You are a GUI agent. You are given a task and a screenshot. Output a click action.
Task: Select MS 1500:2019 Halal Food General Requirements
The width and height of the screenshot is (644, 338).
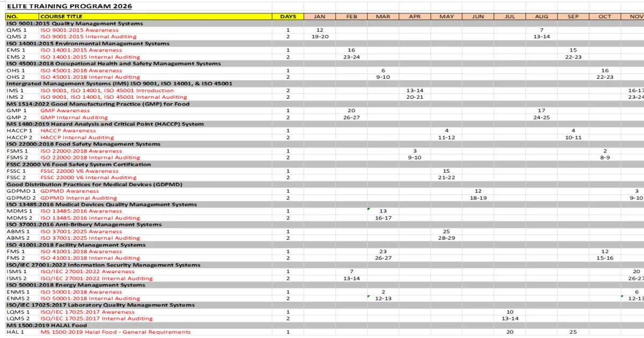[x=115, y=332]
